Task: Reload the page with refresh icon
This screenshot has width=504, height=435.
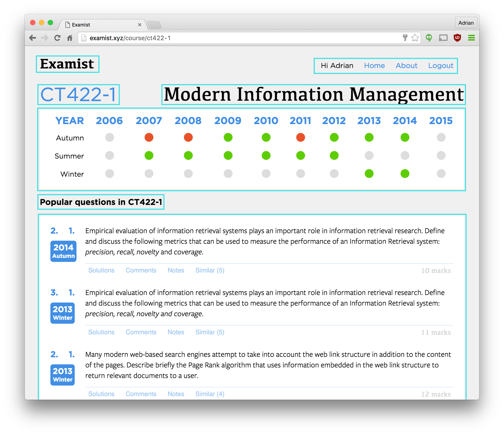Action: pos(57,38)
